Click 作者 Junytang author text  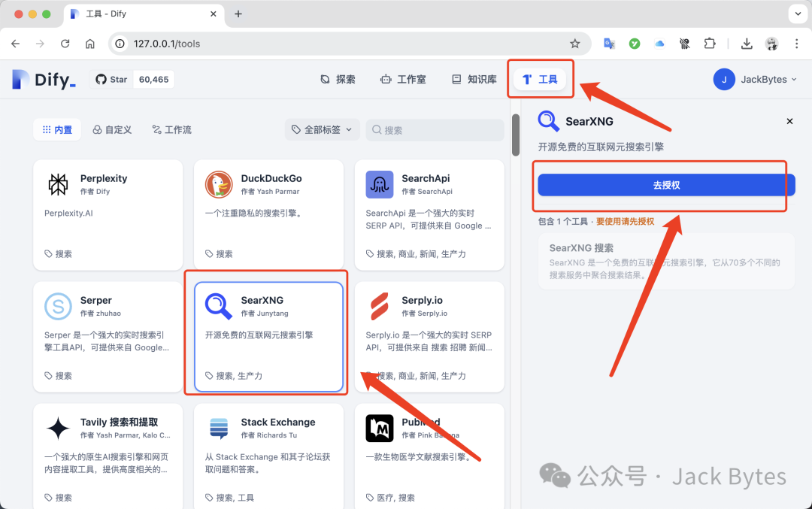coord(265,314)
